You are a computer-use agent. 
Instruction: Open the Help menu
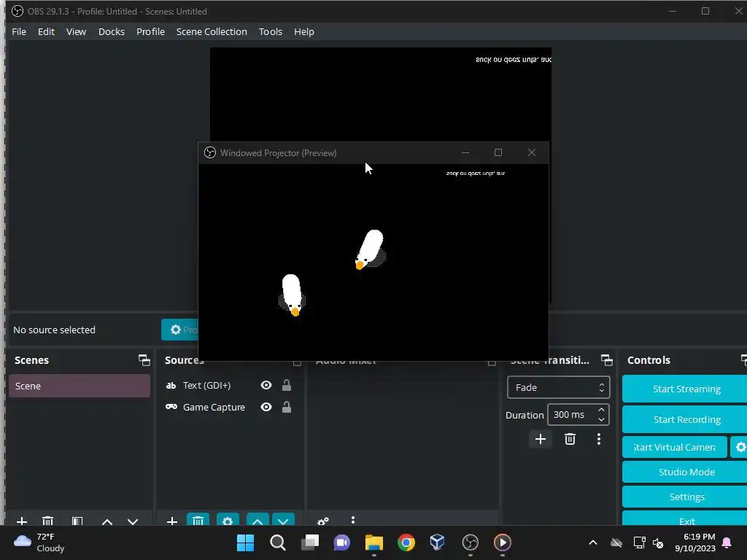pos(304,31)
